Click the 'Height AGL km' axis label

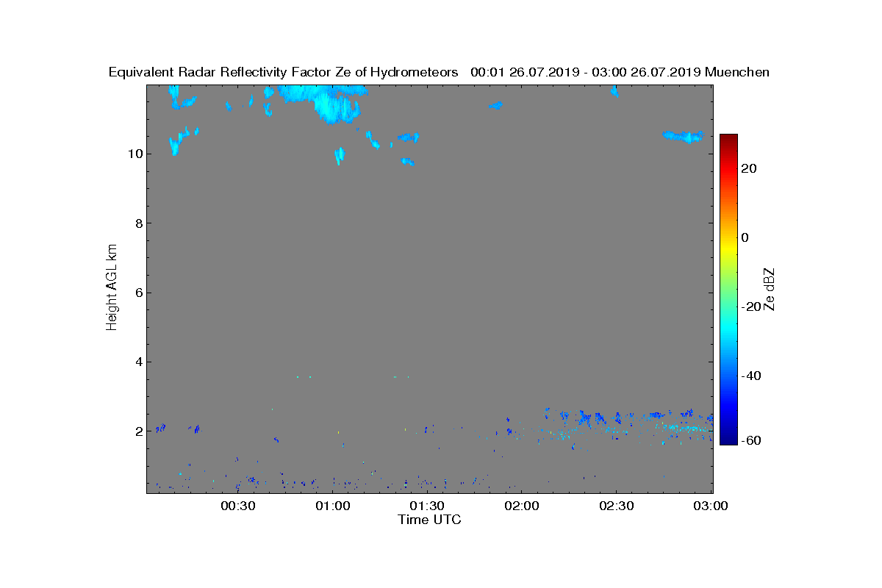[x=112, y=289]
